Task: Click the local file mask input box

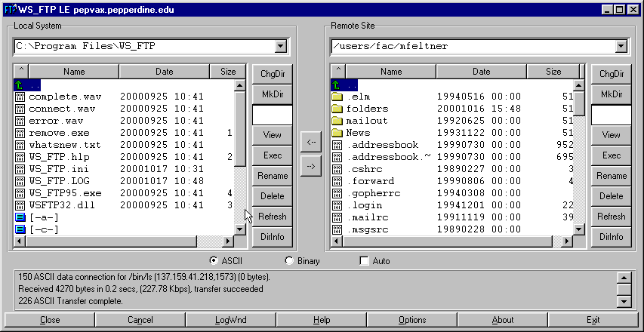Action: click(x=273, y=115)
